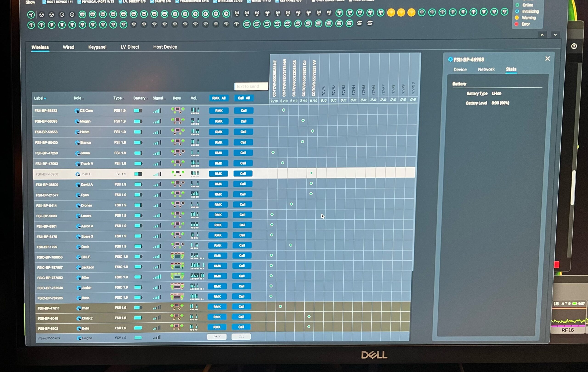
Task: Click the volume levels icon for Jackson
Action: (197, 266)
